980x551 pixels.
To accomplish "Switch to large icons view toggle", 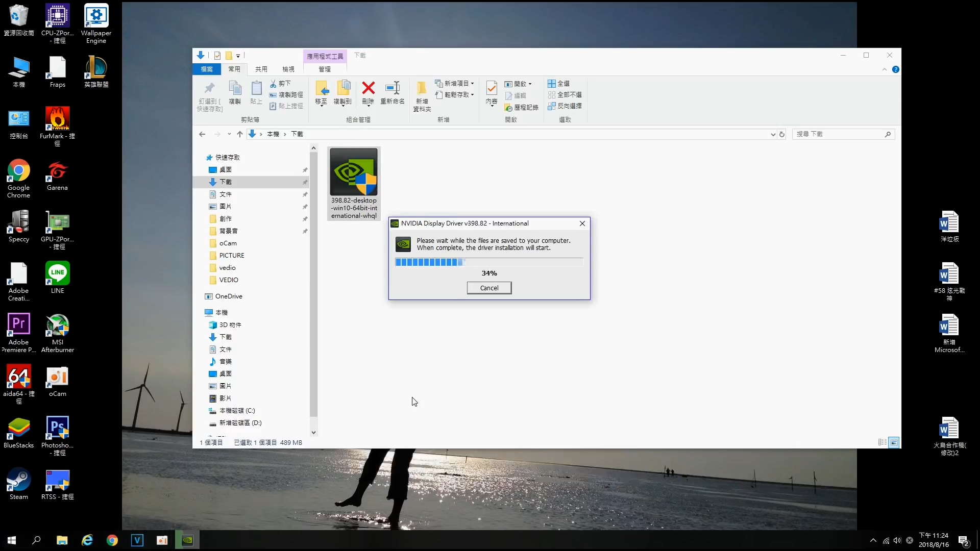I will (894, 442).
